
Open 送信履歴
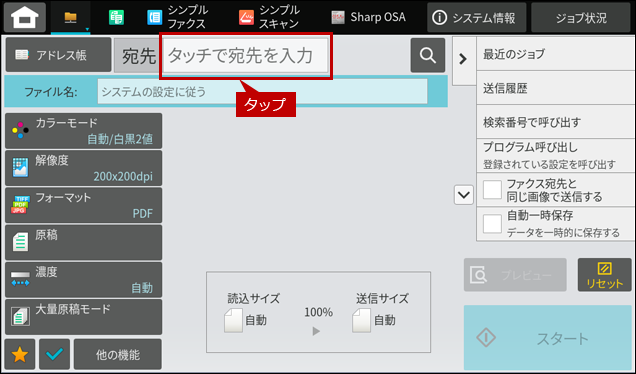pos(556,88)
